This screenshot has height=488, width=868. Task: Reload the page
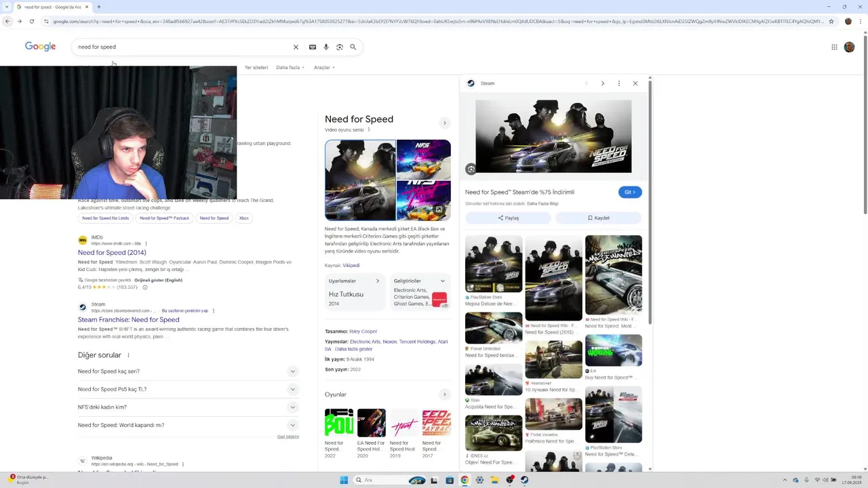click(x=31, y=21)
